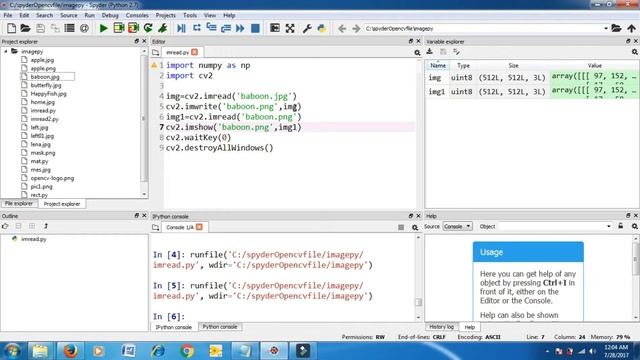The height and width of the screenshot is (360, 640).
Task: Open Internet Explorer from the taskbar
Action: click(158, 351)
